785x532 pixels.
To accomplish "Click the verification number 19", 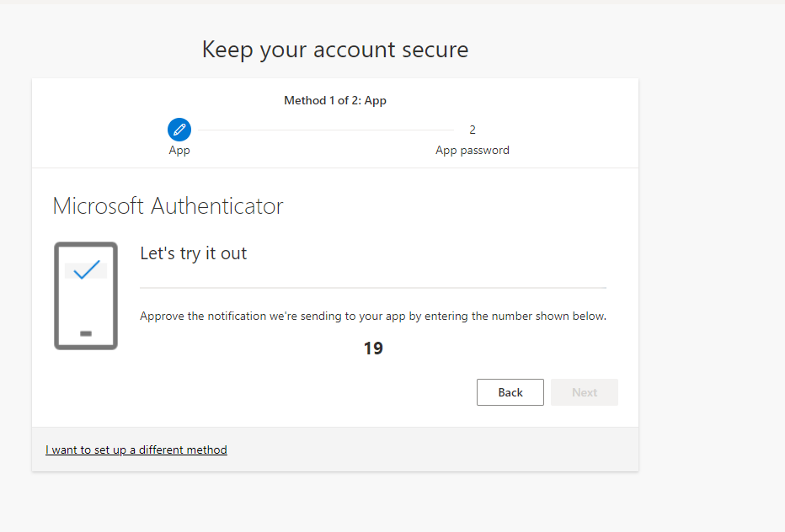I will point(373,348).
